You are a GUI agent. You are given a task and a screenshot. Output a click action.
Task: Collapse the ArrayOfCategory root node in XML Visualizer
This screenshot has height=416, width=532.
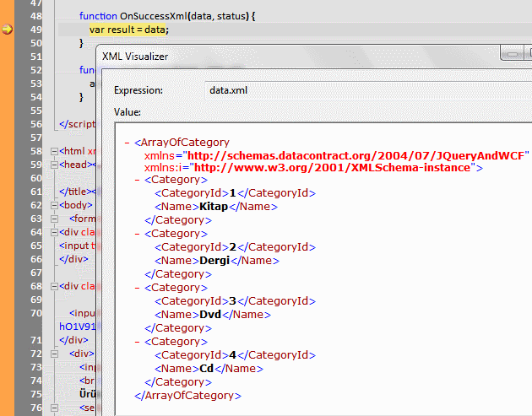128,143
